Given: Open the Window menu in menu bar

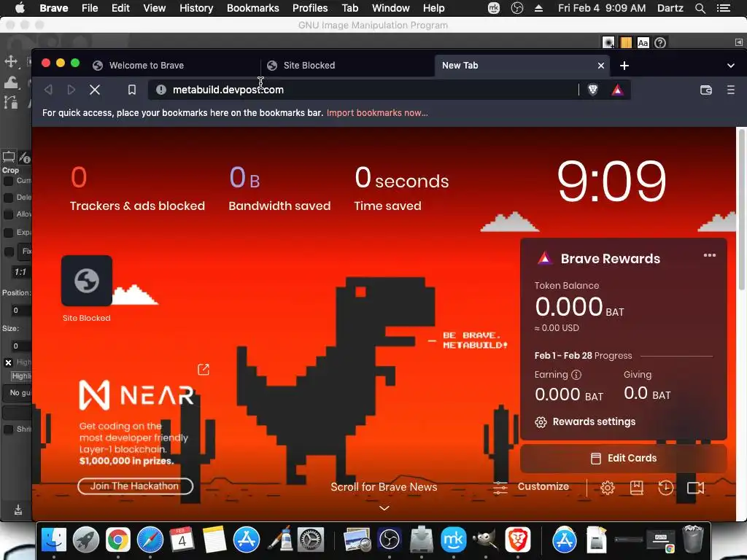Looking at the screenshot, I should pos(390,8).
